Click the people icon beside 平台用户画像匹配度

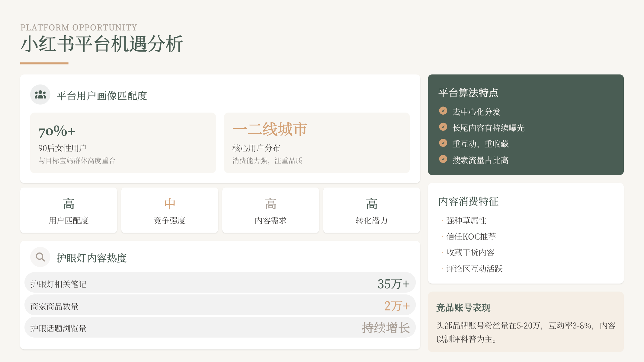point(40,94)
